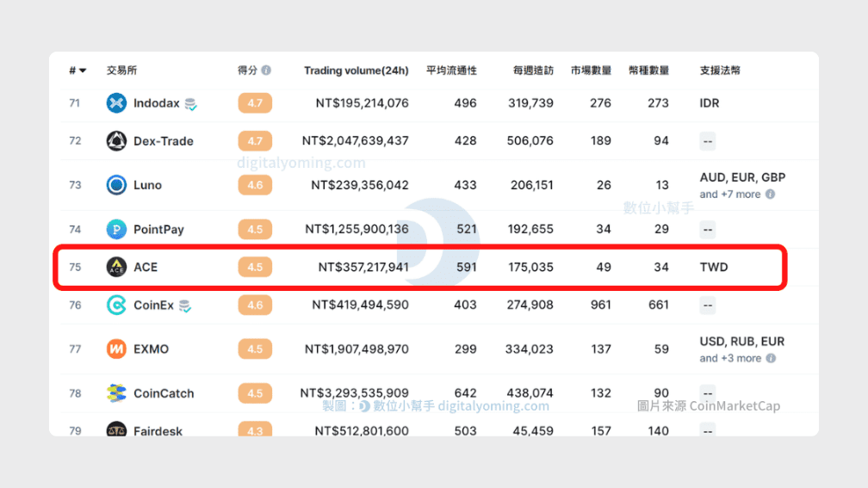Click the Indodax exchange logo icon
The width and height of the screenshot is (868, 488).
tap(116, 103)
